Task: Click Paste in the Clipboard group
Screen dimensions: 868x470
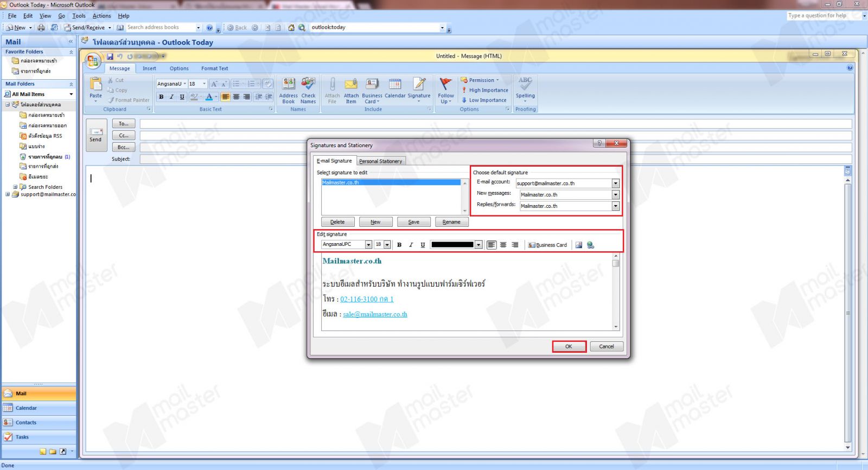Action: click(x=95, y=90)
